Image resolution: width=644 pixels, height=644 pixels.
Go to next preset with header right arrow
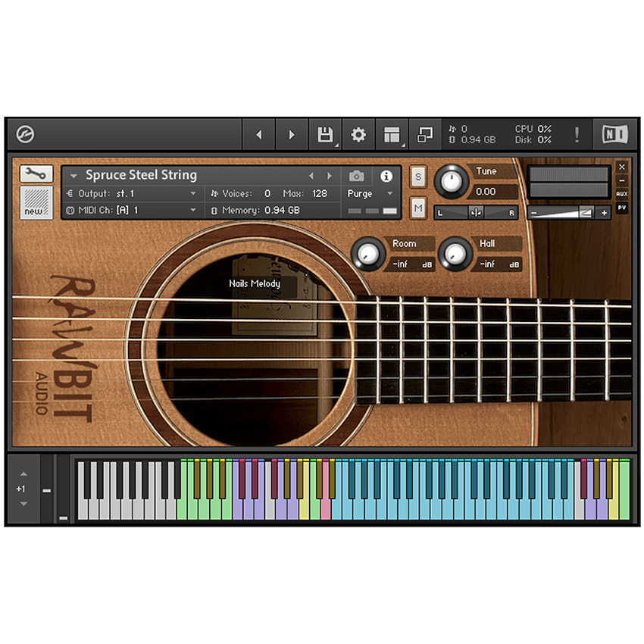coord(292,134)
